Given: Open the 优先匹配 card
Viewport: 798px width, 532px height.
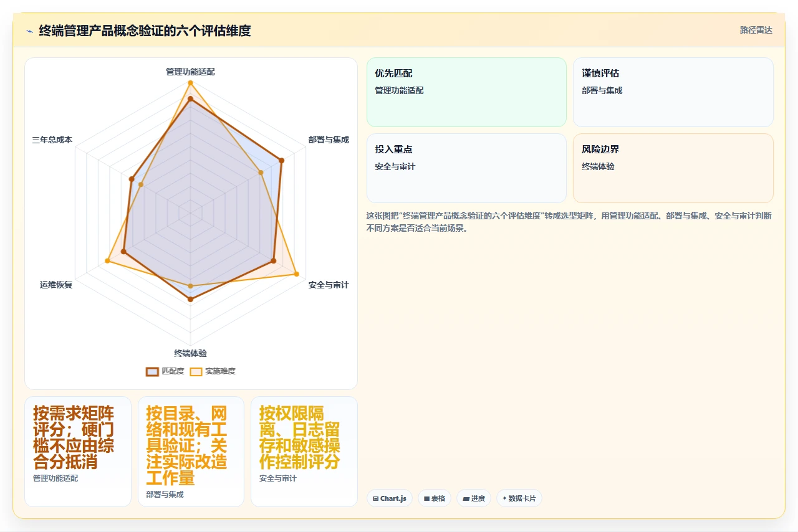Looking at the screenshot, I should (466, 92).
